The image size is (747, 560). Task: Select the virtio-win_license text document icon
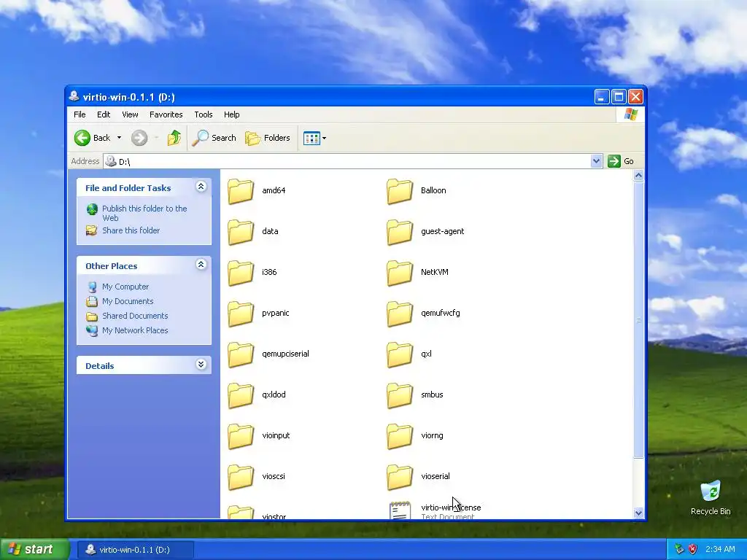point(400,510)
